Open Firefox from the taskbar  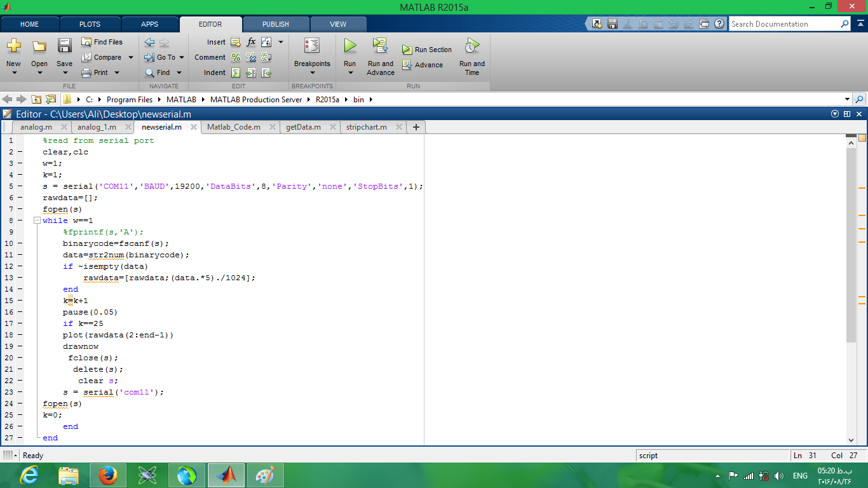(108, 475)
